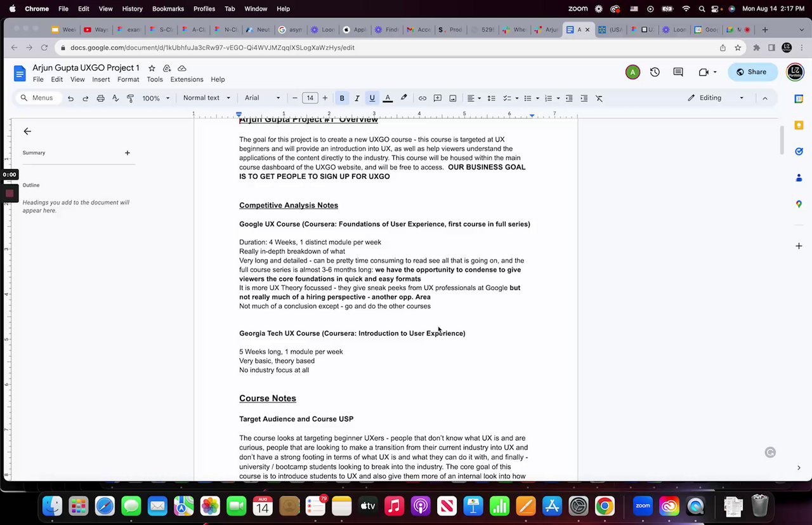812x525 pixels.
Task: Open Google Maps side panel icon
Action: click(799, 204)
